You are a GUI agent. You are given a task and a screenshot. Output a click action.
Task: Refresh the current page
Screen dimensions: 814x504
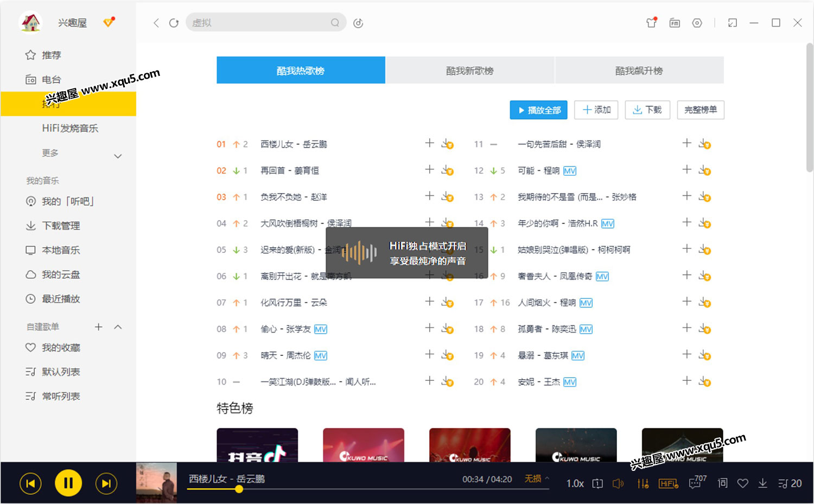click(x=174, y=23)
